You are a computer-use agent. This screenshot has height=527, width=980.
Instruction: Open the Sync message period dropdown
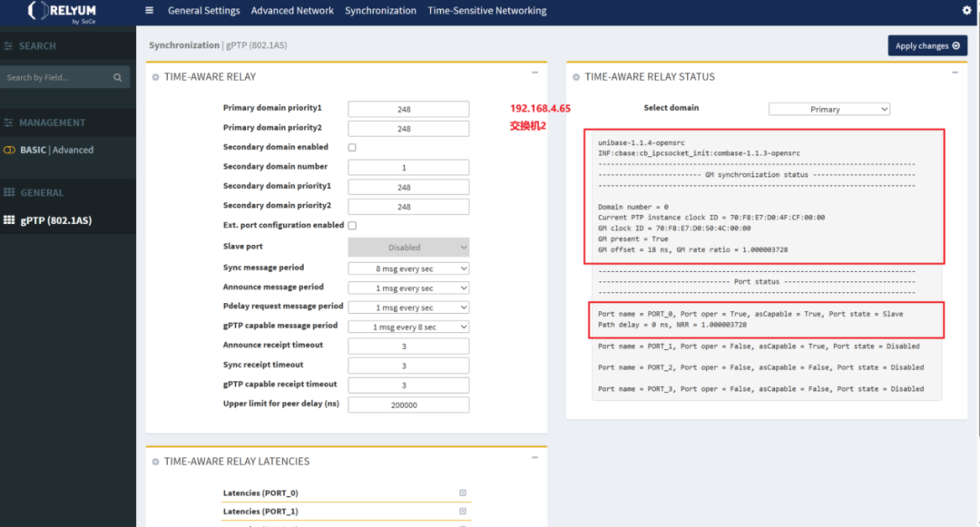coord(408,268)
